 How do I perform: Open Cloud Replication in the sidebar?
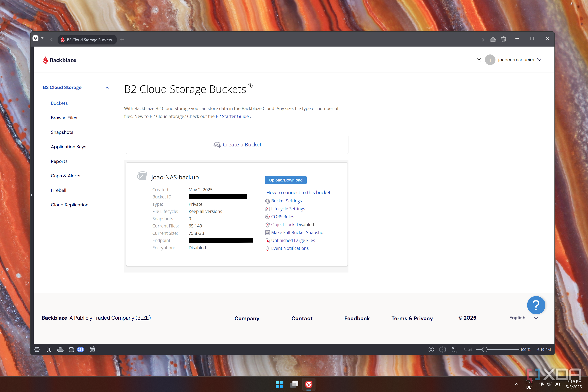(70, 205)
